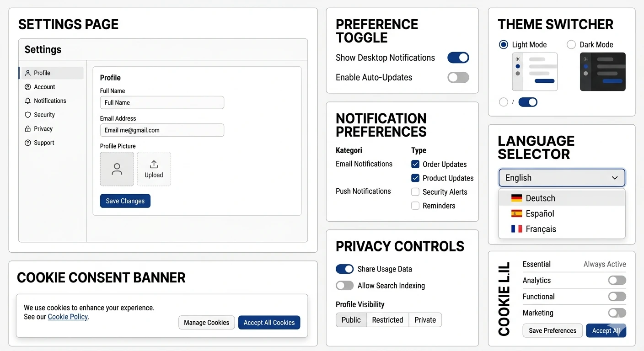Uncheck the Order Updates checkbox
644x351 pixels.
[415, 164]
